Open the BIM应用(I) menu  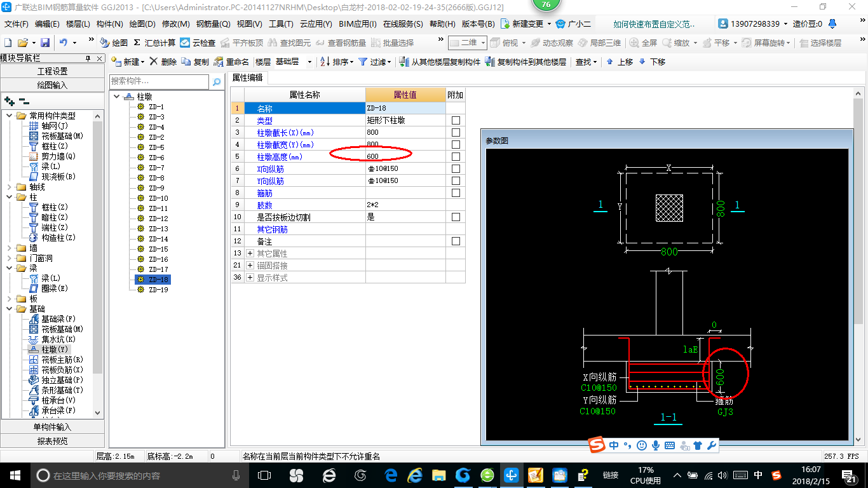coord(358,24)
